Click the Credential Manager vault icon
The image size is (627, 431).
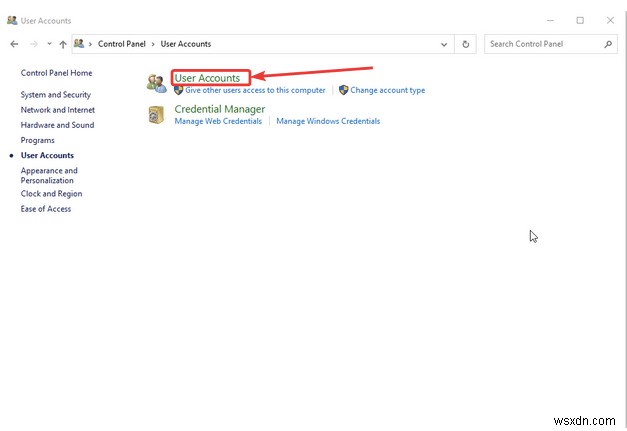click(x=156, y=115)
